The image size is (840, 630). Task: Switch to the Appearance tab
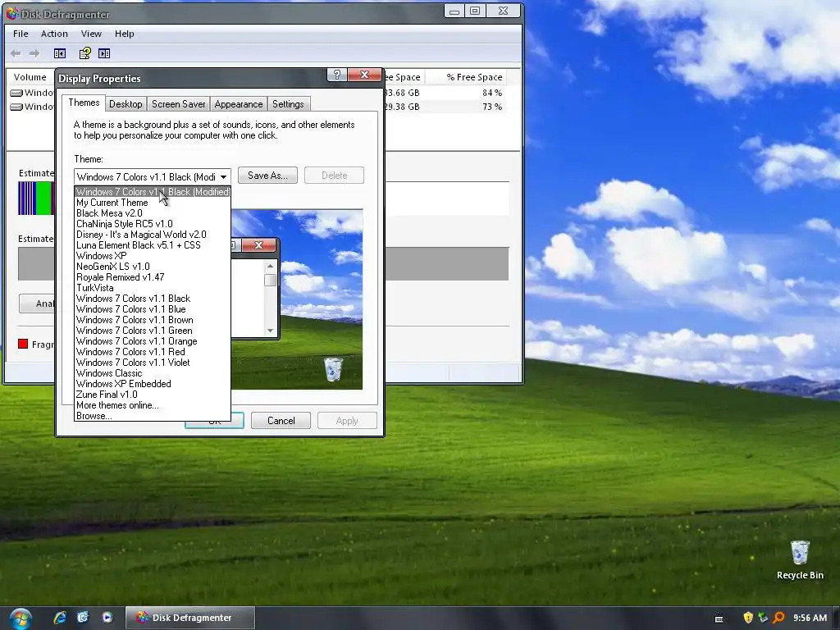[239, 104]
